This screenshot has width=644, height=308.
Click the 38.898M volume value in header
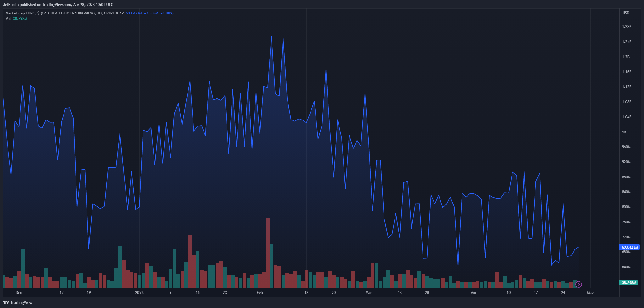coord(20,19)
